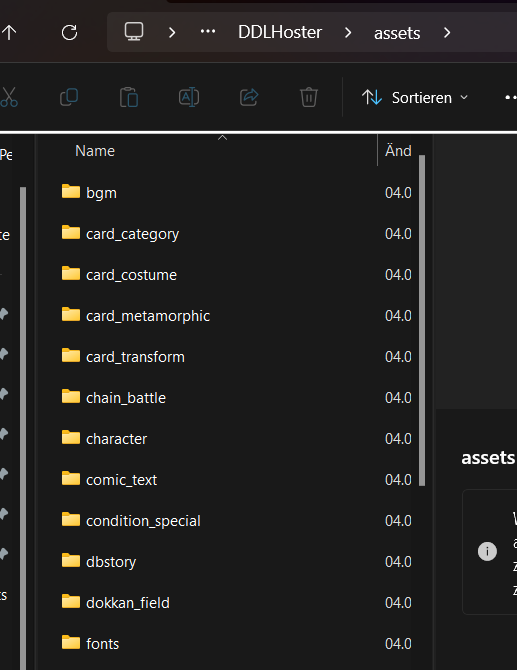Image resolution: width=517 pixels, height=670 pixels.
Task: Click the Share icon in toolbar
Action: click(249, 97)
